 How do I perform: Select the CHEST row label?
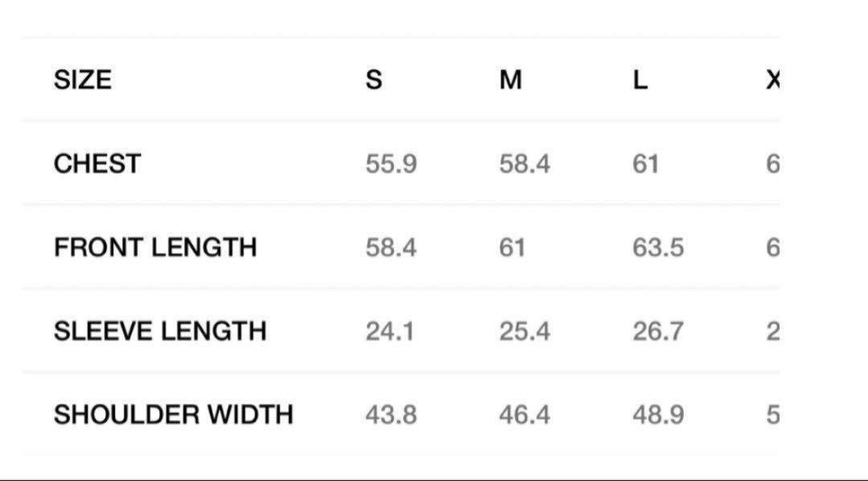97,164
